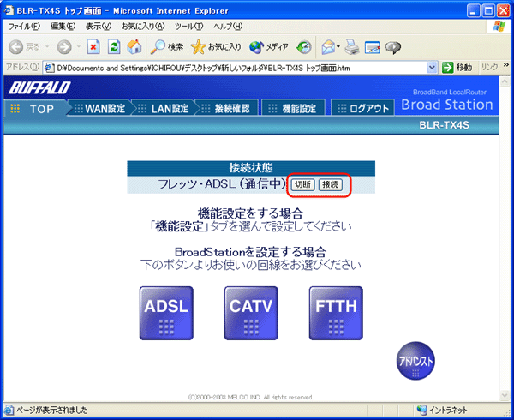Choose the CATV line button
This screenshot has height=420, width=514.
pos(251,314)
